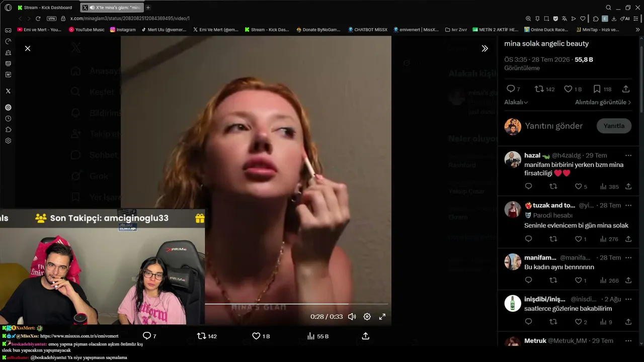This screenshot has width=644, height=362.
Task: Open sidebar settings gear
Action: (x=8, y=141)
